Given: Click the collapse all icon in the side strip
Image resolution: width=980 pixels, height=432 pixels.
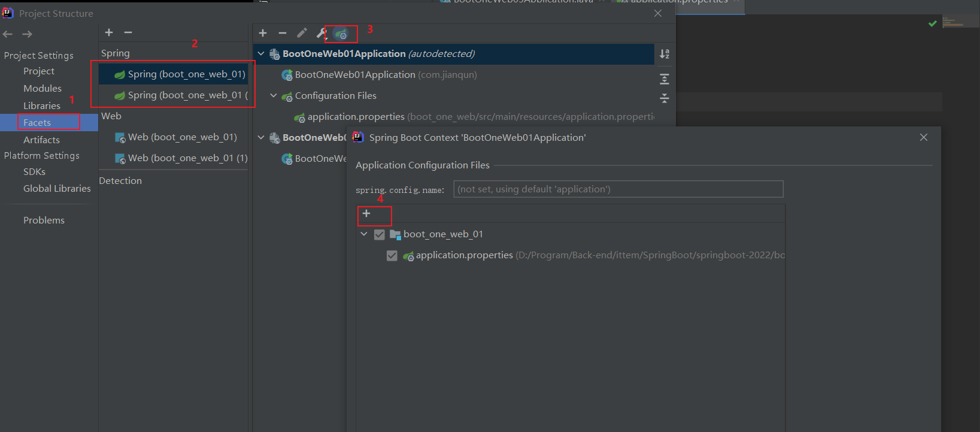Looking at the screenshot, I should [x=665, y=98].
